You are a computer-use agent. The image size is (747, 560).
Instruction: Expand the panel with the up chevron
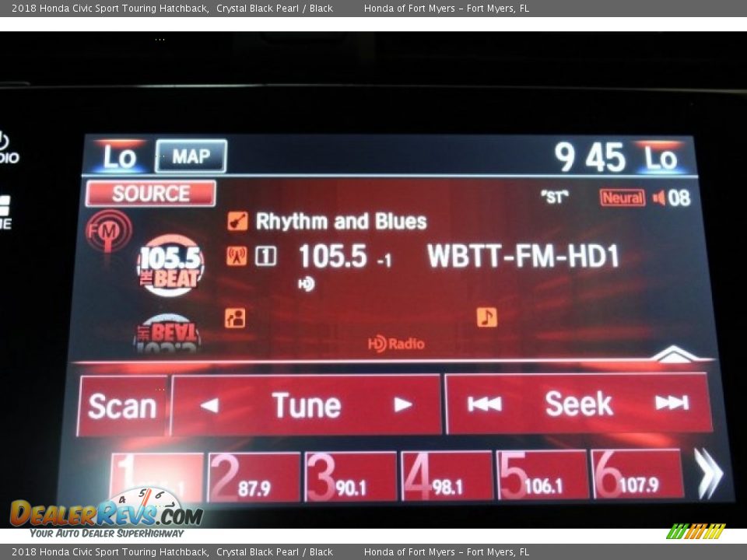(x=675, y=354)
